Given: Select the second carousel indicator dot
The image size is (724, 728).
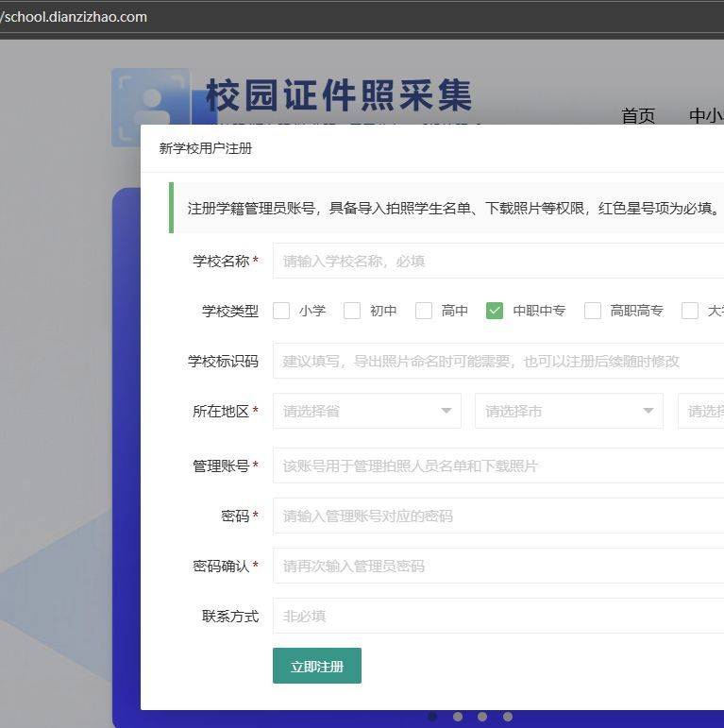Looking at the screenshot, I should 458,717.
